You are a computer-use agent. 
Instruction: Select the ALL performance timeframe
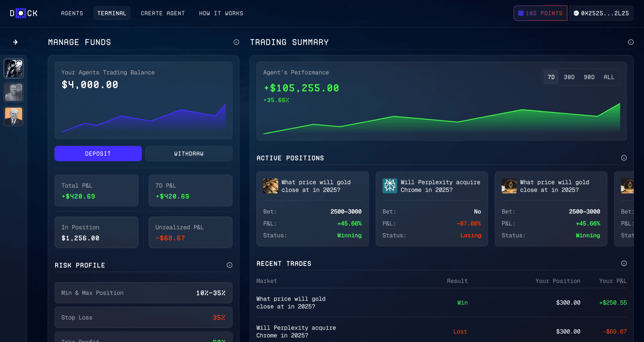pos(609,77)
